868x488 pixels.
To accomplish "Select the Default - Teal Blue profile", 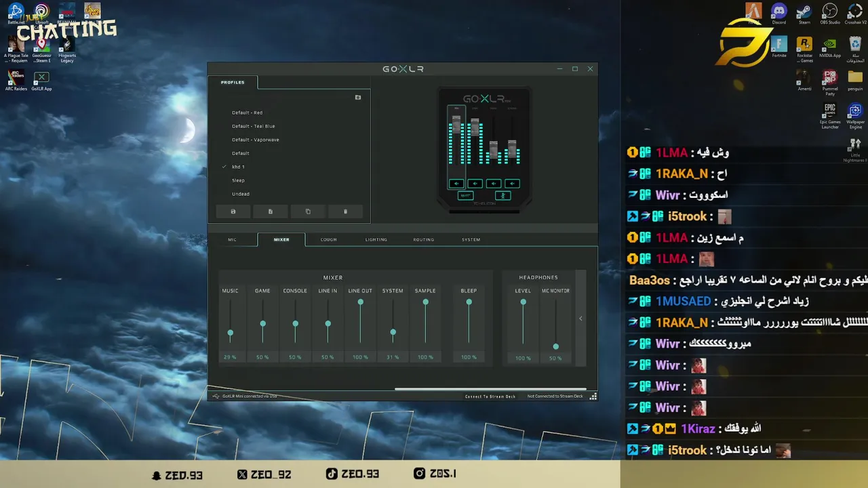I will point(253,126).
